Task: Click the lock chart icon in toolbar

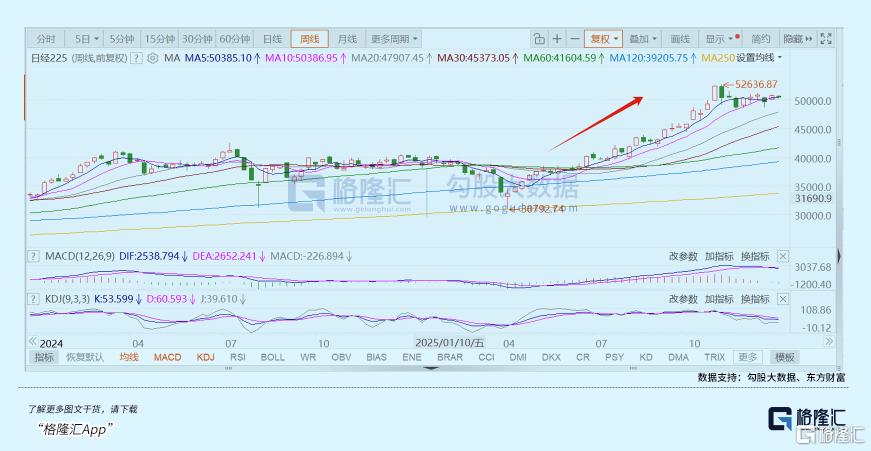Action: 538,39
